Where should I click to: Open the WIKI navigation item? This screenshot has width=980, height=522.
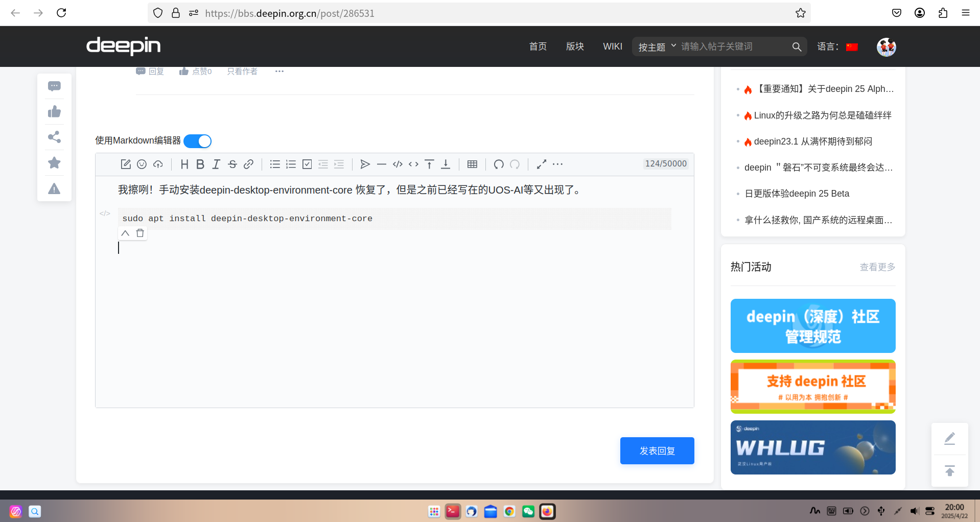point(613,46)
